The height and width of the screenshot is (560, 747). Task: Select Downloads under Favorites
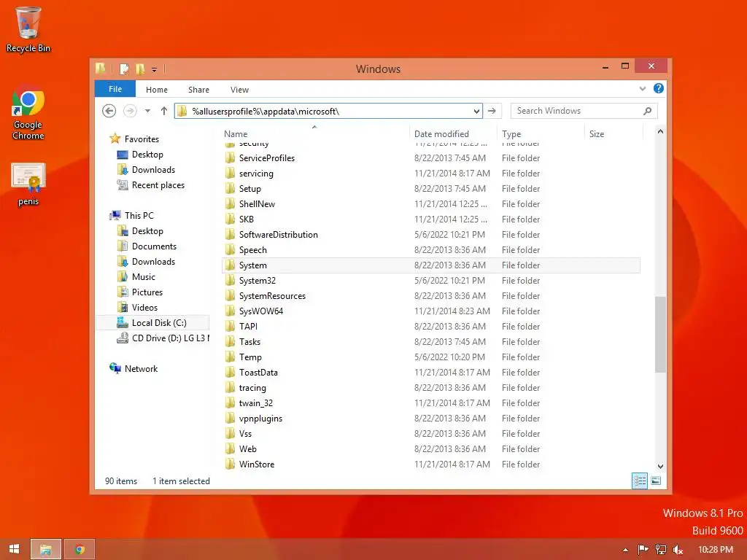pyautogui.click(x=153, y=169)
